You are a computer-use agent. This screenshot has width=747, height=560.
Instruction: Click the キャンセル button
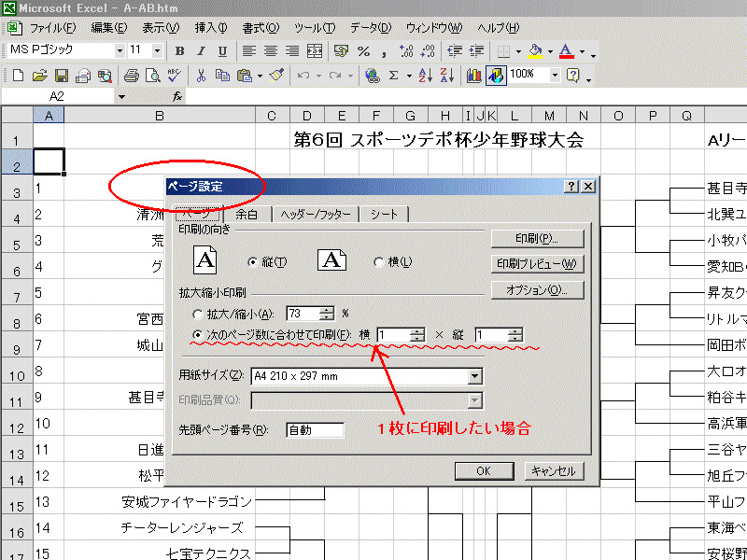pyautogui.click(x=554, y=471)
